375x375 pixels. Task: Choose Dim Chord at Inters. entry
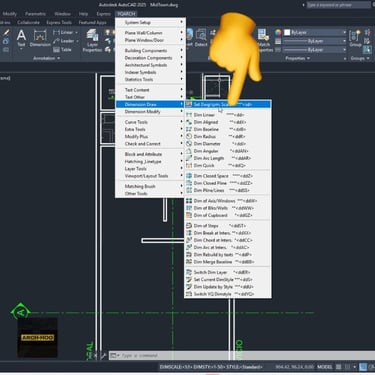click(x=228, y=240)
